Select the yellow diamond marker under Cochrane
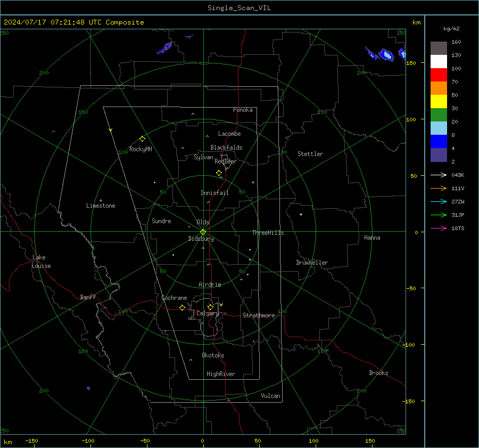This screenshot has width=479, height=448. tap(182, 308)
